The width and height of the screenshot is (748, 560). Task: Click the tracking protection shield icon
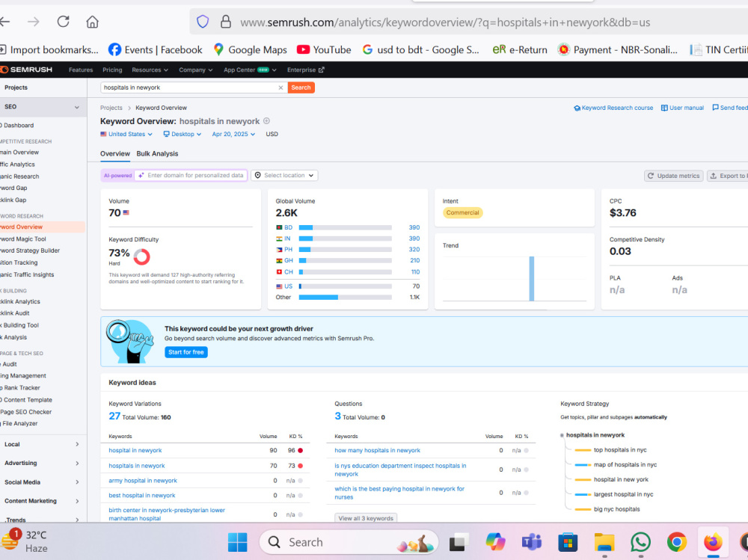tap(203, 22)
